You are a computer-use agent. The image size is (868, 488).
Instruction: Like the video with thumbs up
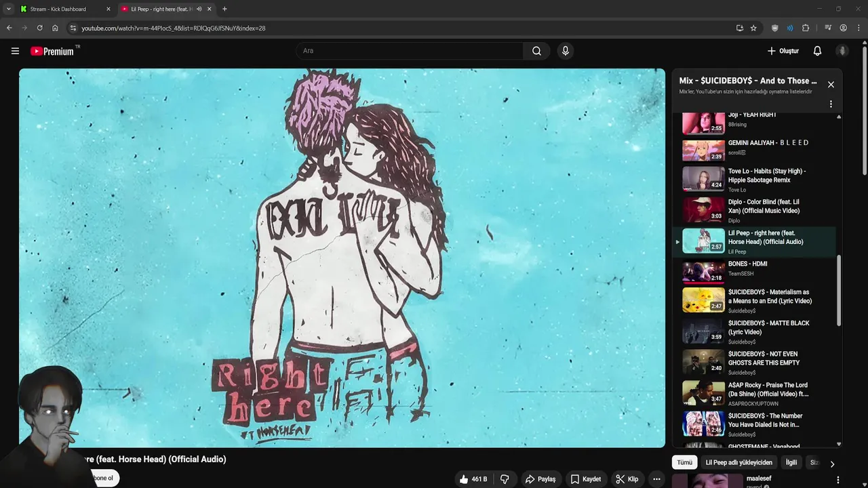(x=473, y=479)
